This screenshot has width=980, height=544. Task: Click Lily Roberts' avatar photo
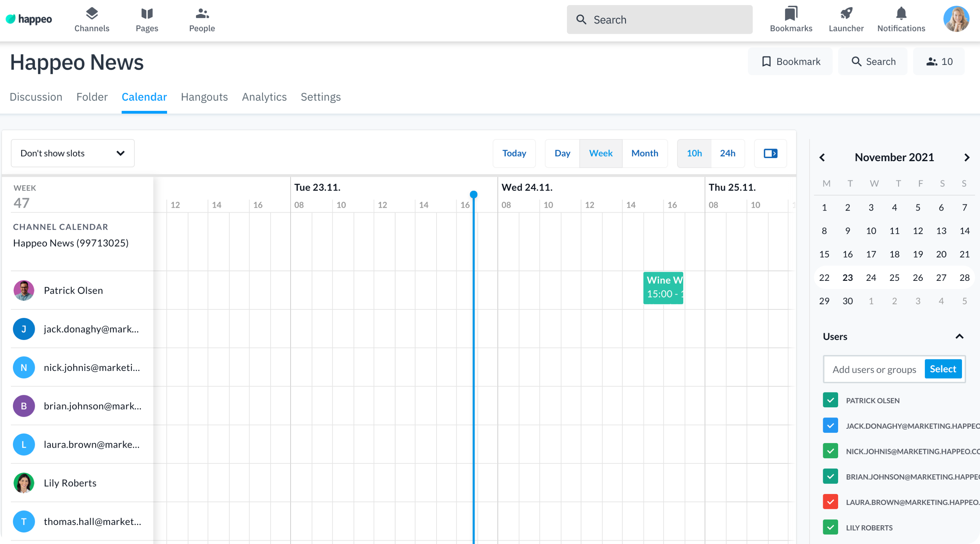click(23, 483)
